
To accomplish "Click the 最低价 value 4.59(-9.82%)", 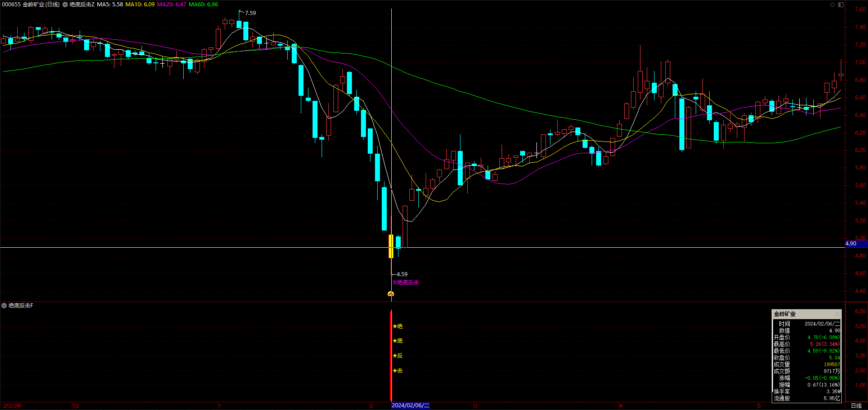I will 824,351.
